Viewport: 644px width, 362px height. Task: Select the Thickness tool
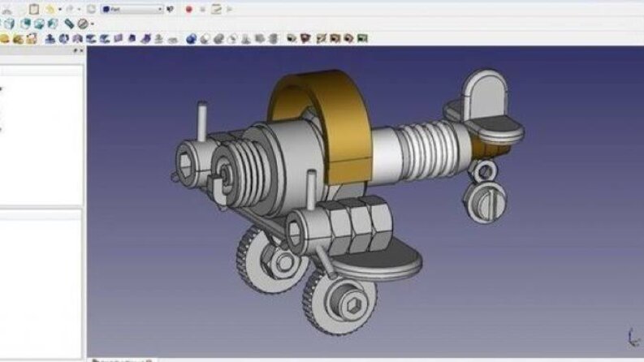pos(173,40)
